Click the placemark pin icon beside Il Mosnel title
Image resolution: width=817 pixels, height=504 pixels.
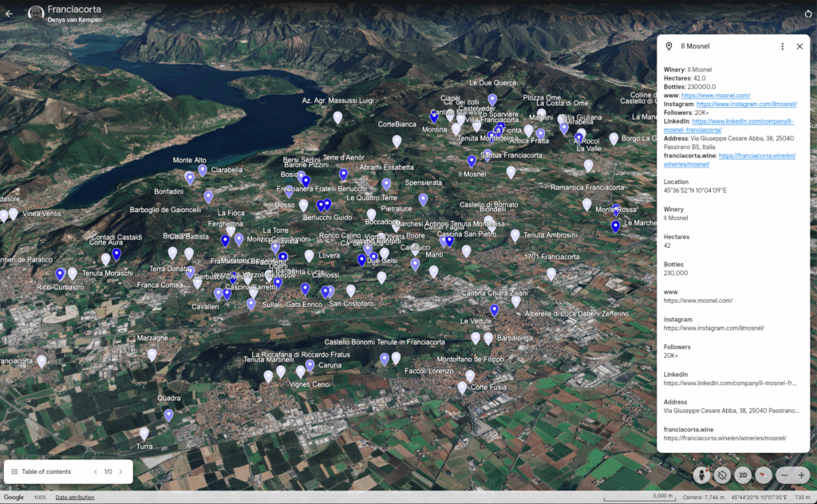(669, 46)
